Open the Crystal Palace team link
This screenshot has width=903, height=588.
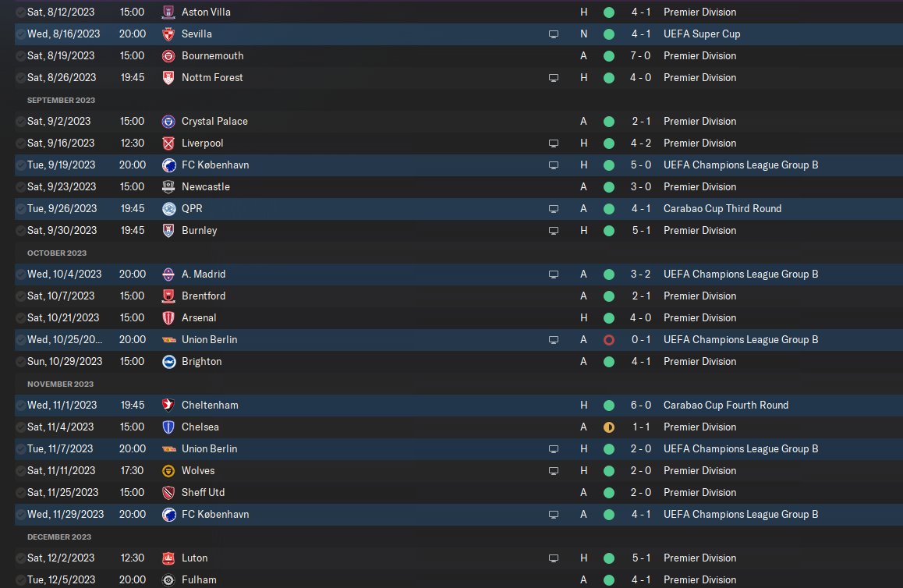pyautogui.click(x=214, y=122)
